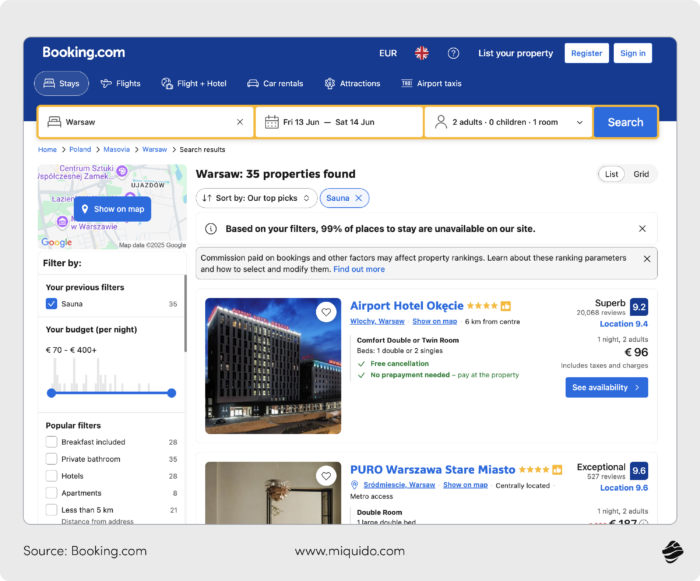The image size is (700, 581).
Task: Check the Hotels filter
Action: click(x=51, y=476)
